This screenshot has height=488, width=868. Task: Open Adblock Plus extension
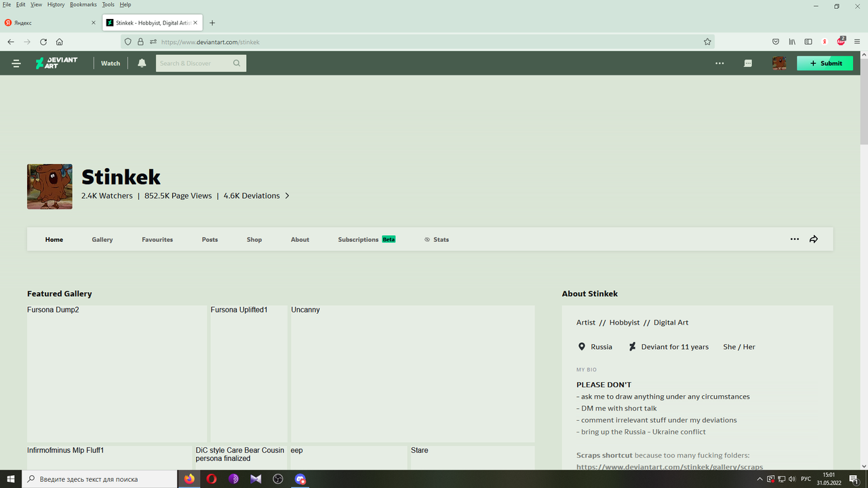tap(841, 41)
